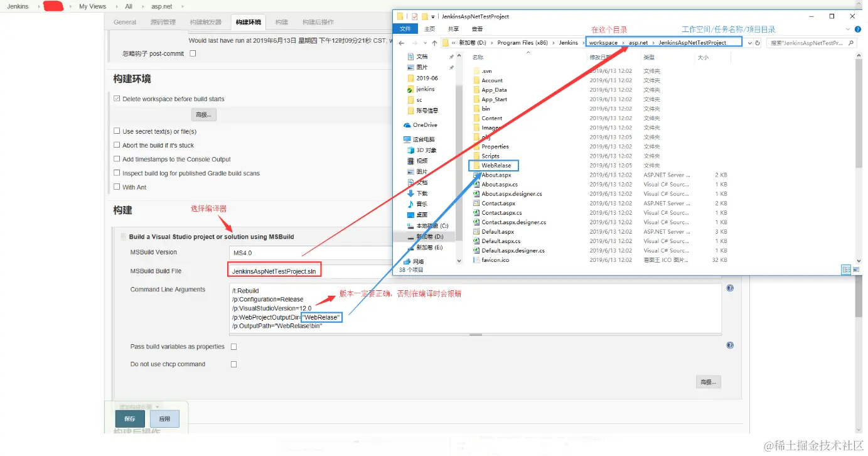Image resolution: width=868 pixels, height=456 pixels.
Task: Open the 文件 menu in Explorer
Action: (x=405, y=29)
